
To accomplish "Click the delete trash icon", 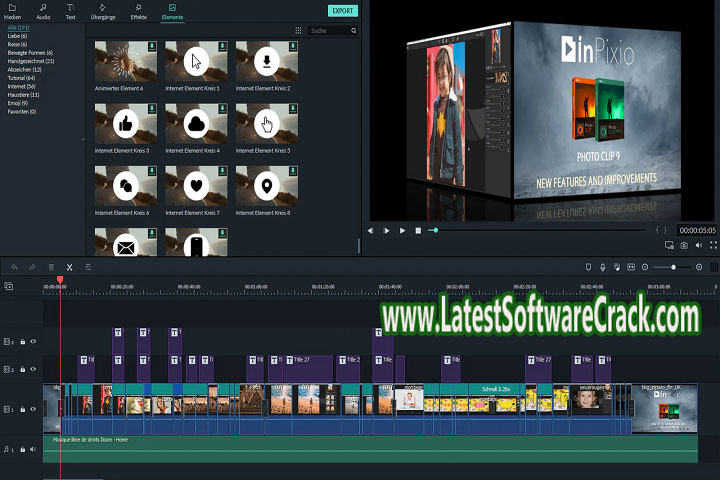I will pos(51,267).
